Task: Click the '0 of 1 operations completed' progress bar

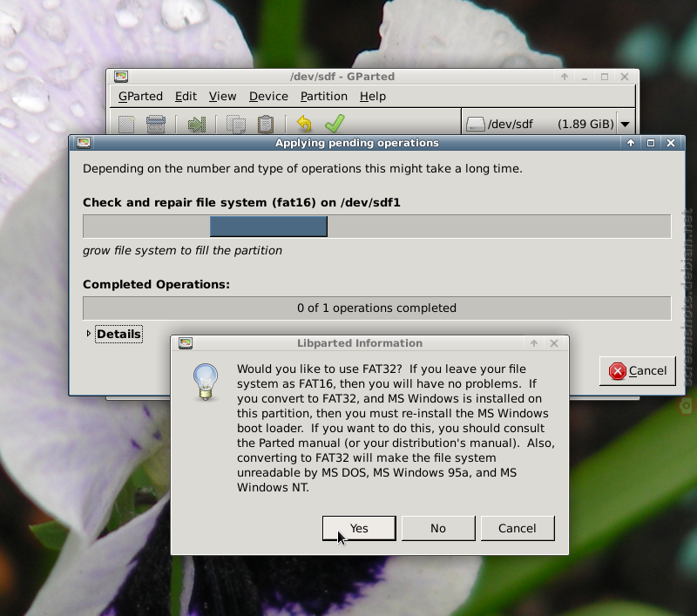Action: tap(376, 308)
